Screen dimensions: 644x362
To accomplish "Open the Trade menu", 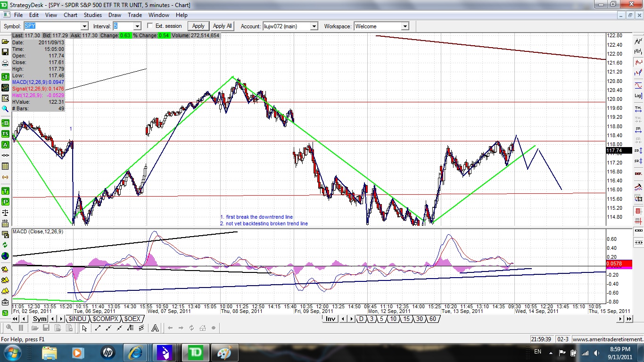I will 135,15.
